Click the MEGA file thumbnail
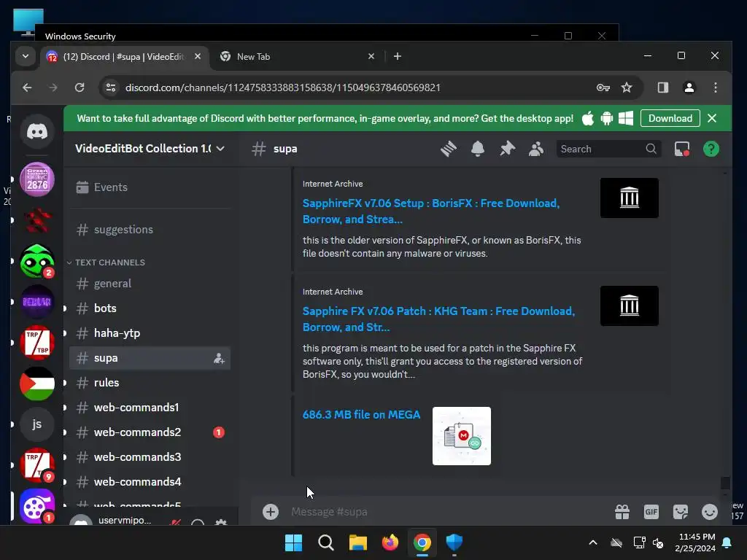The height and width of the screenshot is (560, 747). coord(462,436)
